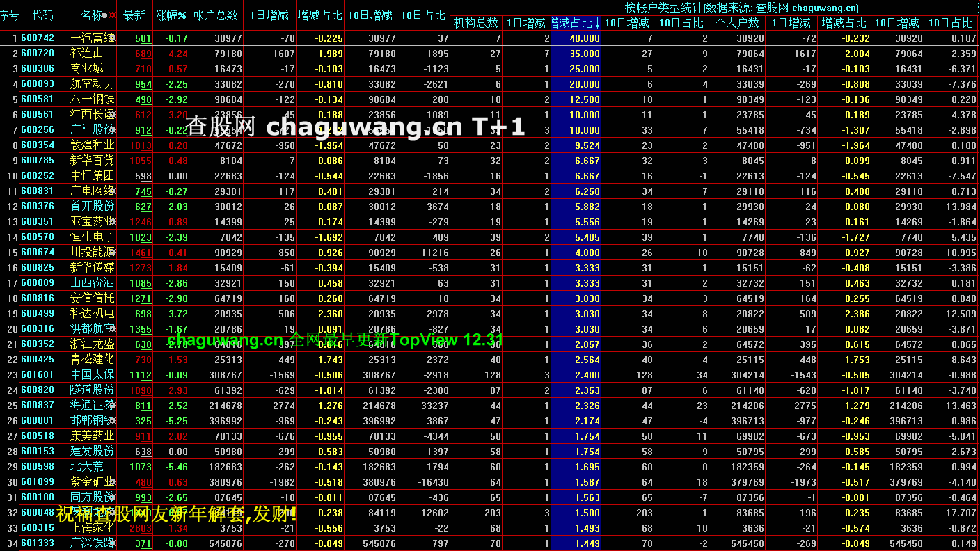This screenshot has width=980, height=551.
Task: Click latest price 2803 for 上海家化
Action: 141,528
